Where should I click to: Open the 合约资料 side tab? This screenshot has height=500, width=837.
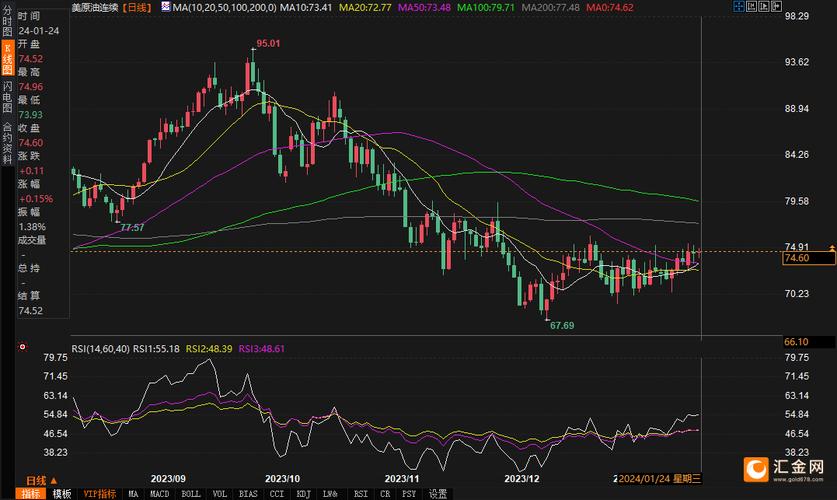[7, 139]
